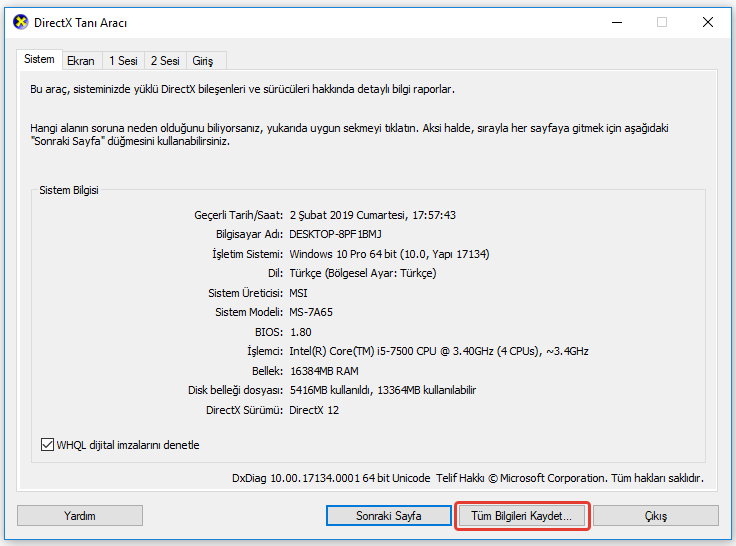This screenshot has width=736, height=546.
Task: Click the MS-7A65 system model value
Action: (x=313, y=312)
